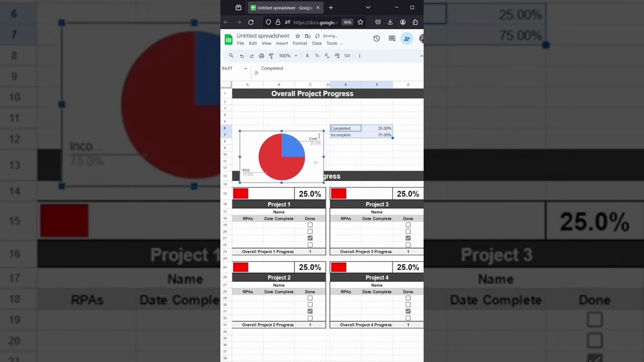Select the red status cell beside Project 1
The width and height of the screenshot is (644, 362).
240,194
